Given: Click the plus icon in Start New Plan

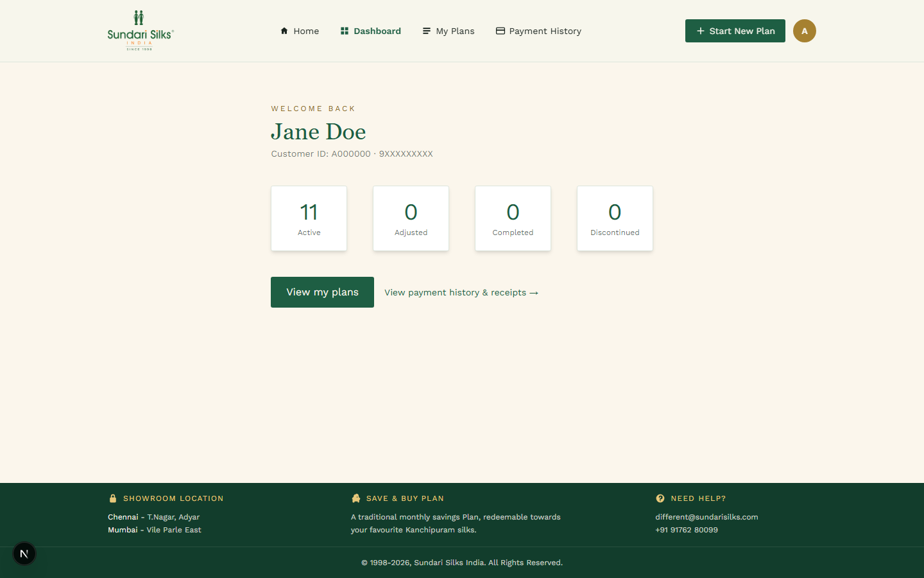Looking at the screenshot, I should click(x=701, y=31).
